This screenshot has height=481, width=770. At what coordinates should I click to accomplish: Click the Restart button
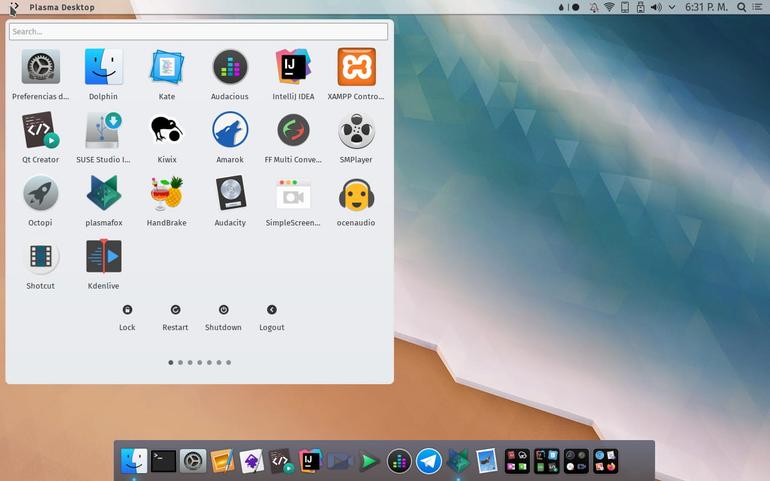point(175,317)
